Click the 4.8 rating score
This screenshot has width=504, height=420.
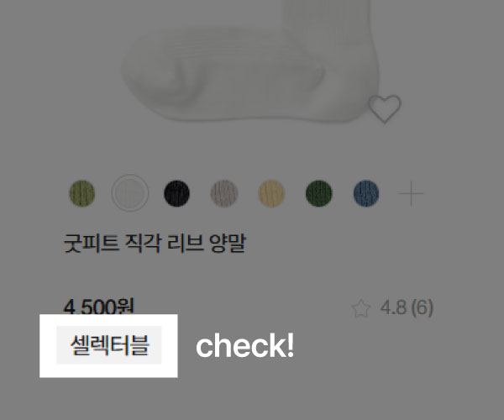coord(393,307)
